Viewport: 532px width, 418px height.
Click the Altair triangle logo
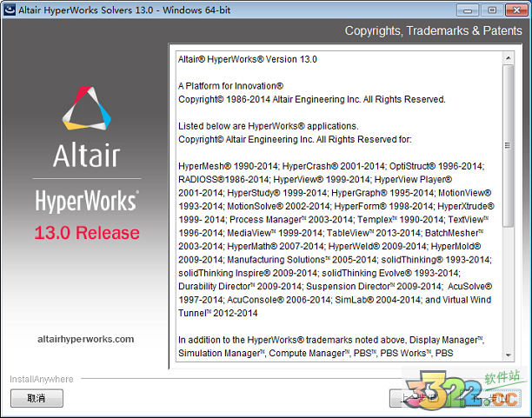point(87,109)
